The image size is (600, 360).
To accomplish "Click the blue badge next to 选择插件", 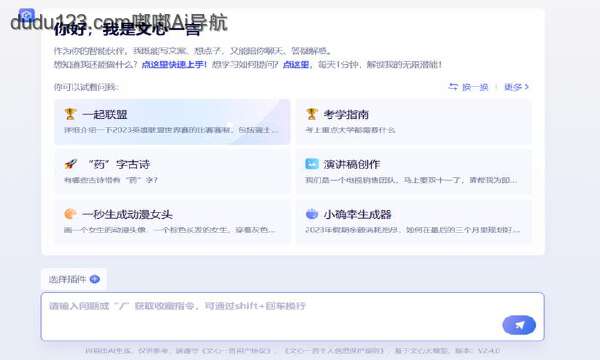I will pyautogui.click(x=95, y=279).
